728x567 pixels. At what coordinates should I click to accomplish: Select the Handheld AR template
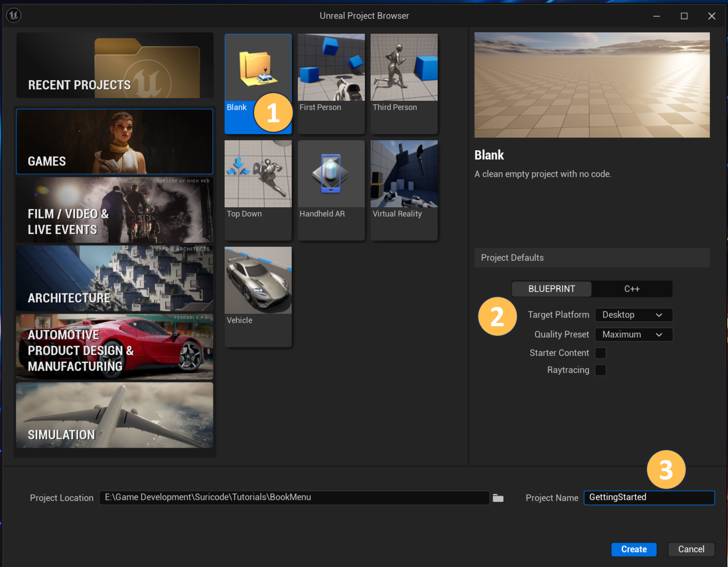[x=331, y=190]
